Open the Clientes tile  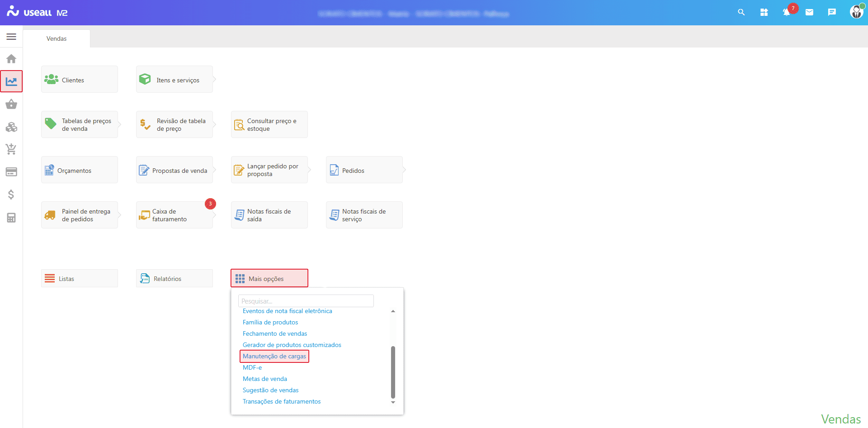click(x=80, y=80)
